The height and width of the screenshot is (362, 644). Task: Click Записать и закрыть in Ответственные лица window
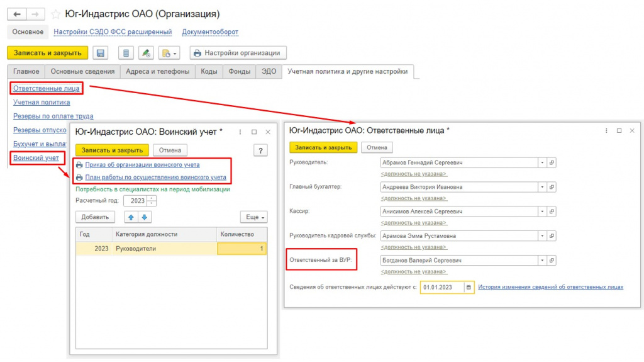323,147
